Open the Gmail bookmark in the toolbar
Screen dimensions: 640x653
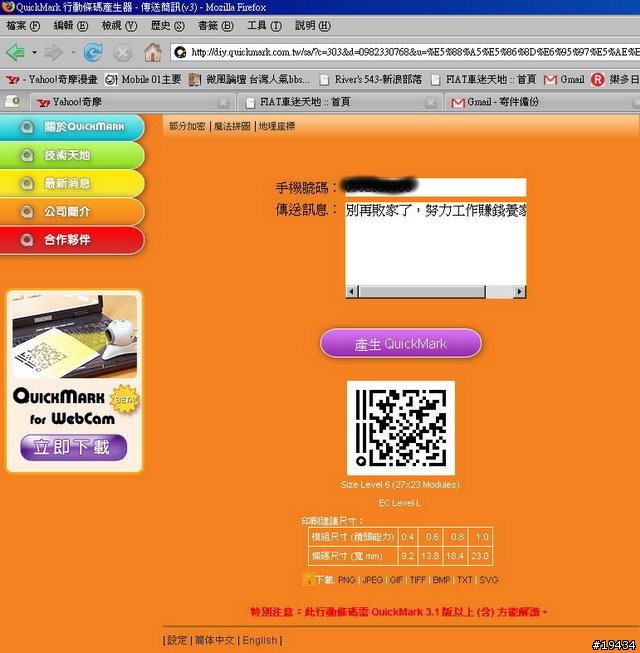pyautogui.click(x=564, y=79)
